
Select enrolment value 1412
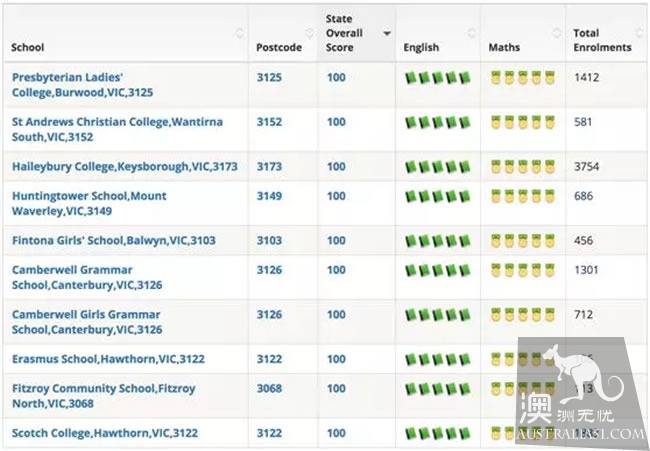[x=586, y=78]
